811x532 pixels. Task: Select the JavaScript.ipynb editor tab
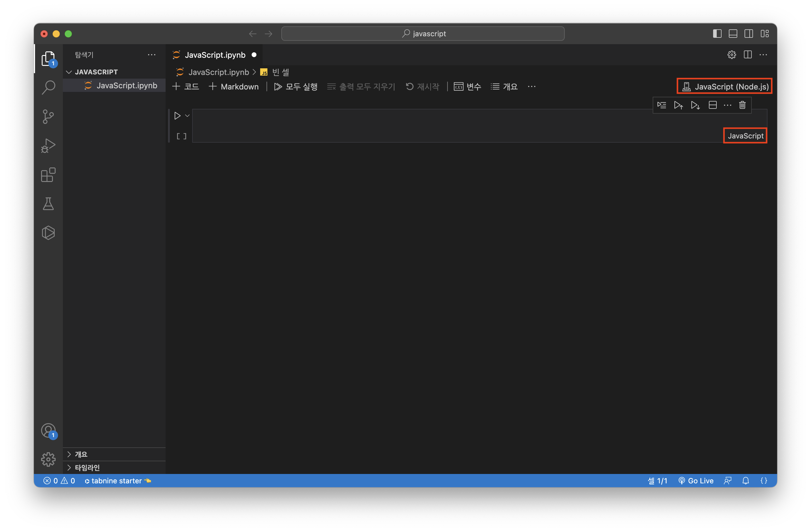215,55
